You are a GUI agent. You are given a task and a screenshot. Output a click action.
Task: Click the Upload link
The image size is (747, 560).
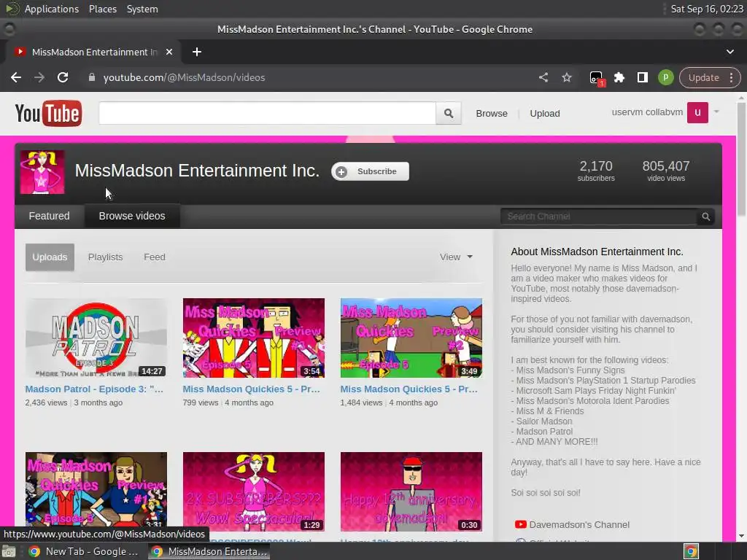544,113
